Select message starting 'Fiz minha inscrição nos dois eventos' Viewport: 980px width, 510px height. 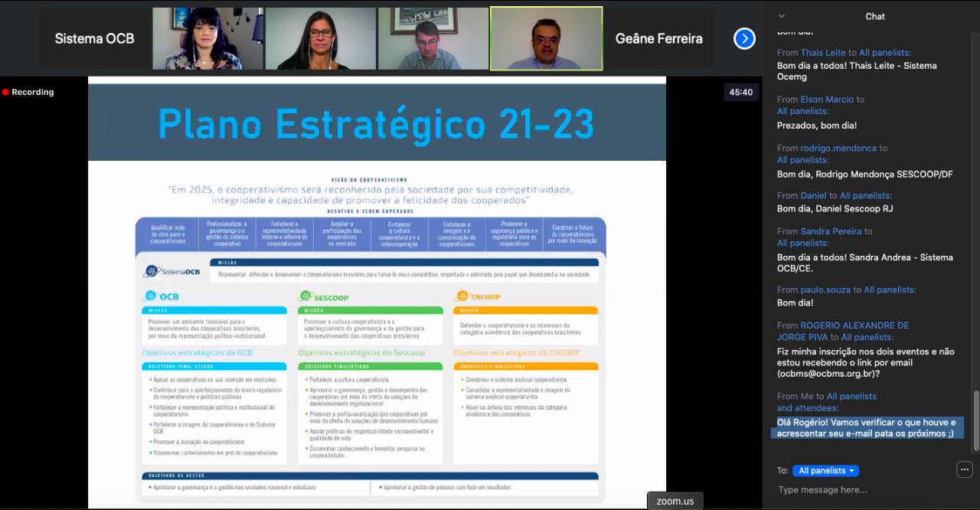click(866, 363)
